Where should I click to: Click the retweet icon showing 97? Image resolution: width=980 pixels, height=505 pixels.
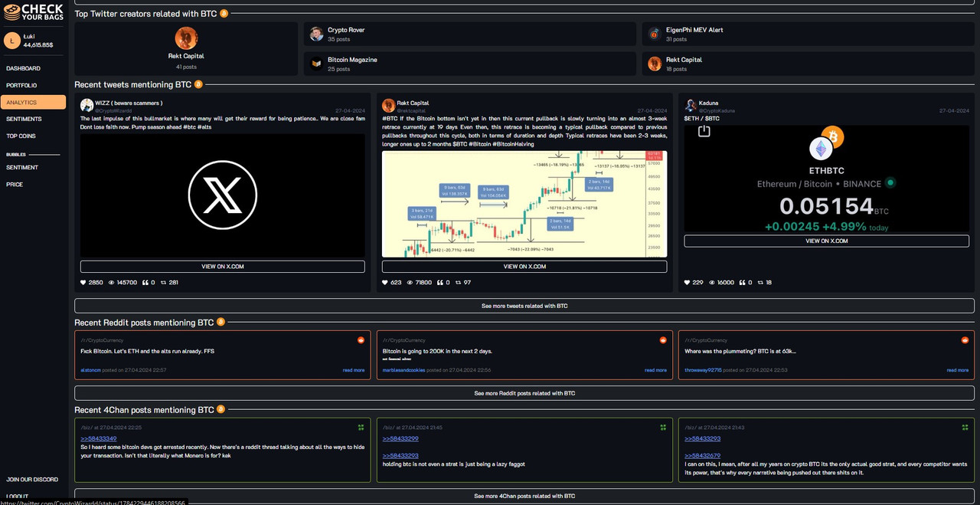point(458,283)
